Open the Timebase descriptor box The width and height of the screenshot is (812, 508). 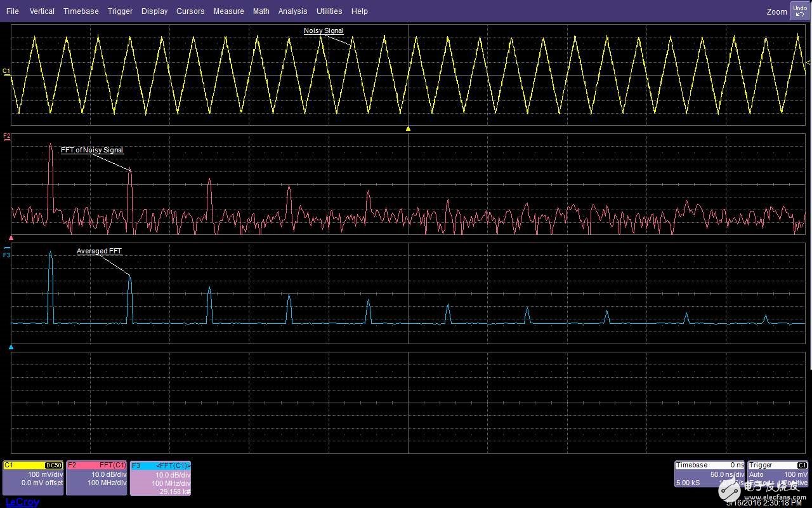coord(709,474)
